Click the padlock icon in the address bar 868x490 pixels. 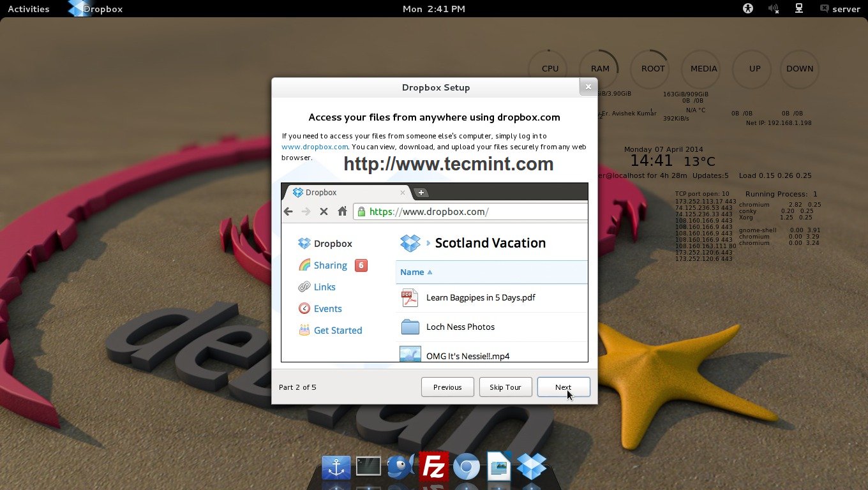coord(361,211)
